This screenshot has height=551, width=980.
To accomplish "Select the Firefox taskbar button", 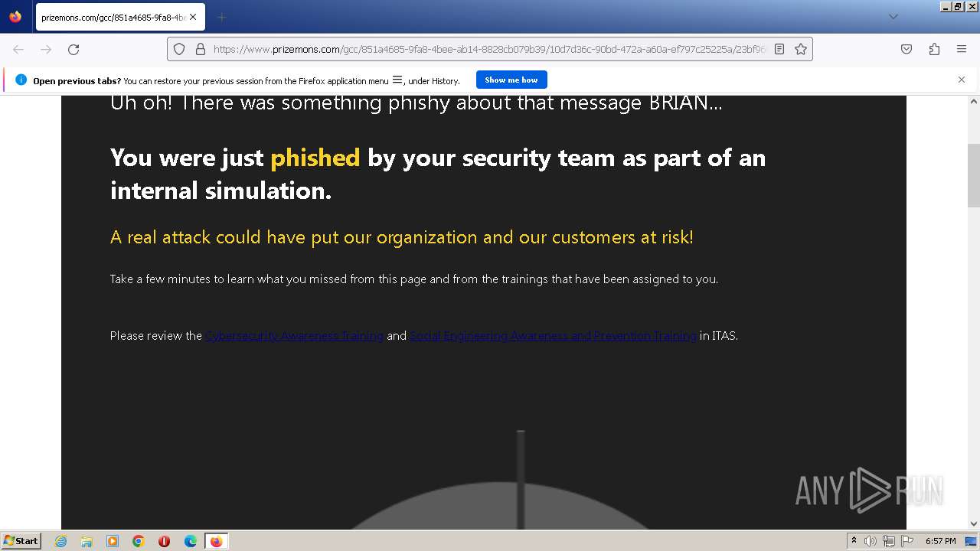I will 216,541.
